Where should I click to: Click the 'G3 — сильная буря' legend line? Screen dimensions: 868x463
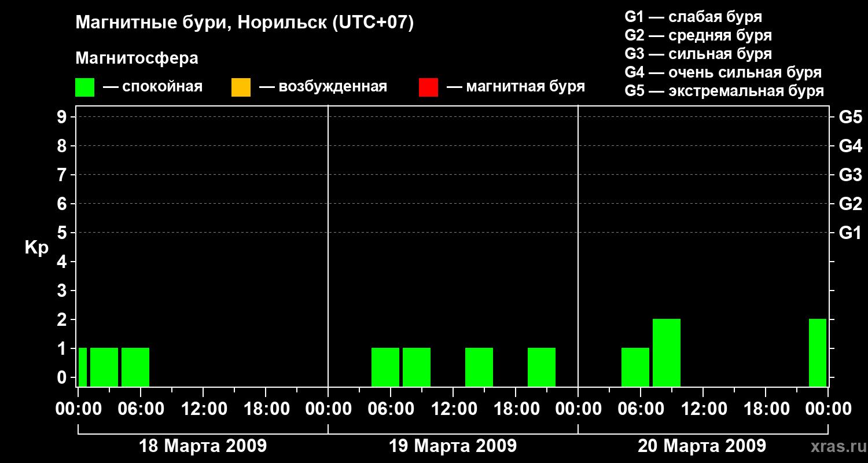point(698,54)
